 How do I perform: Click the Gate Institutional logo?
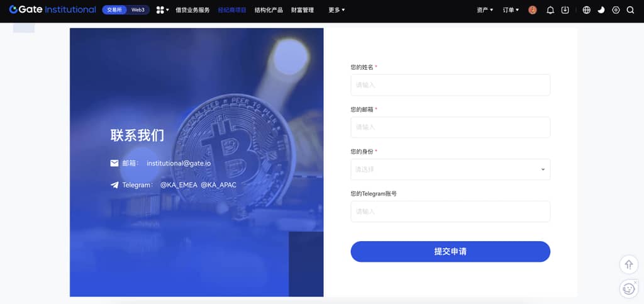click(52, 10)
